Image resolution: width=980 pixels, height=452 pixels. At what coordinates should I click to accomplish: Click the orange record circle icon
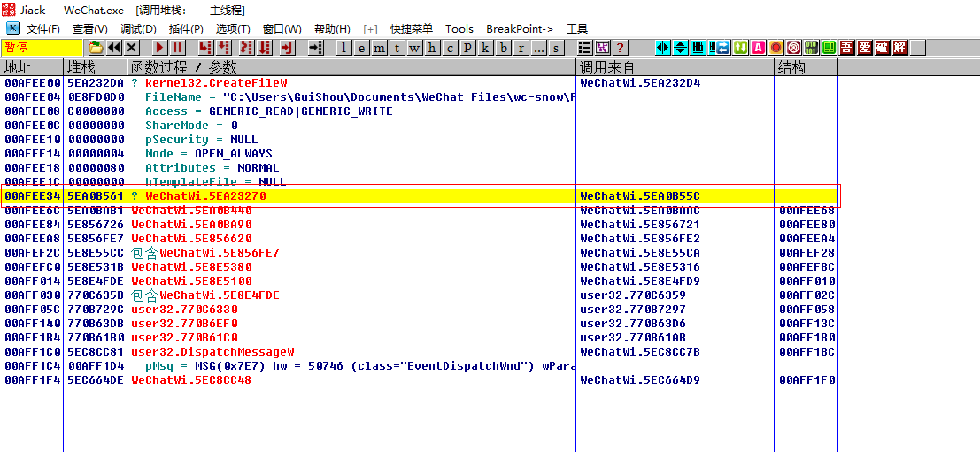tap(776, 48)
